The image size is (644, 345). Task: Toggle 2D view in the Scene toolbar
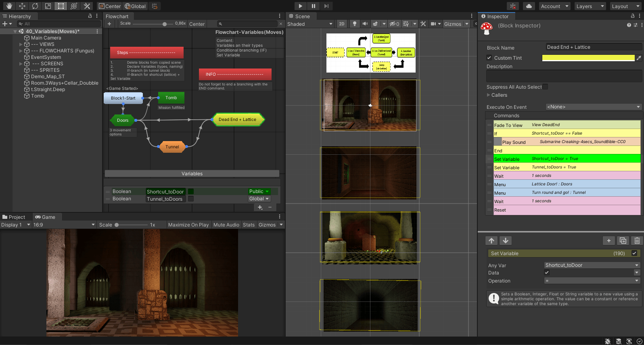pos(341,24)
